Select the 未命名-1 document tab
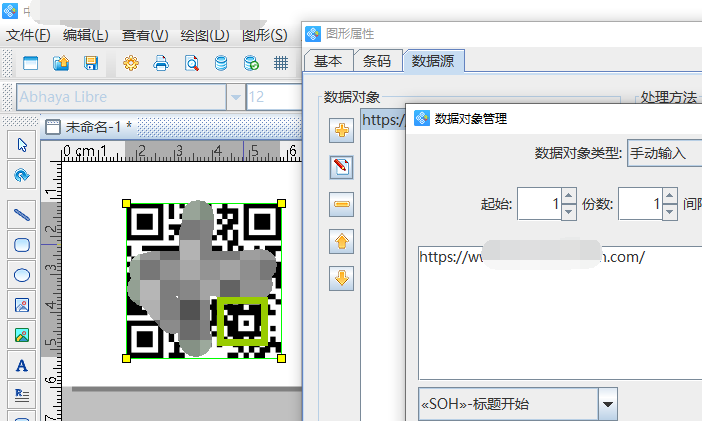The width and height of the screenshot is (702, 421). coord(90,127)
